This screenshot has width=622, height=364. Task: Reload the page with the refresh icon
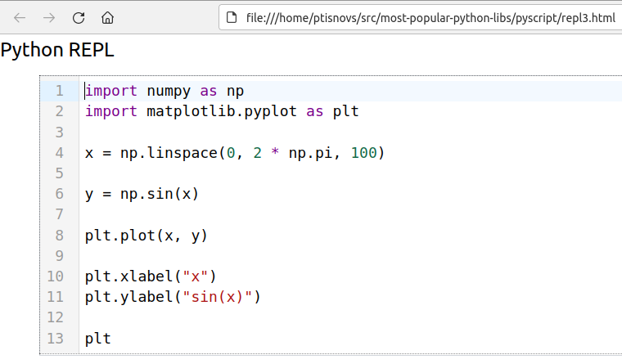click(79, 17)
